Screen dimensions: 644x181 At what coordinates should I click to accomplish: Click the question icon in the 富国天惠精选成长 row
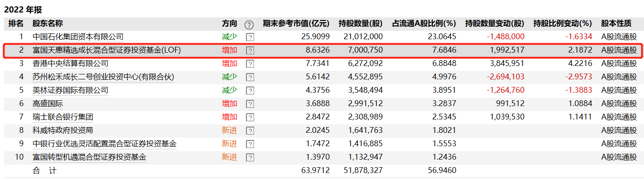250,50
